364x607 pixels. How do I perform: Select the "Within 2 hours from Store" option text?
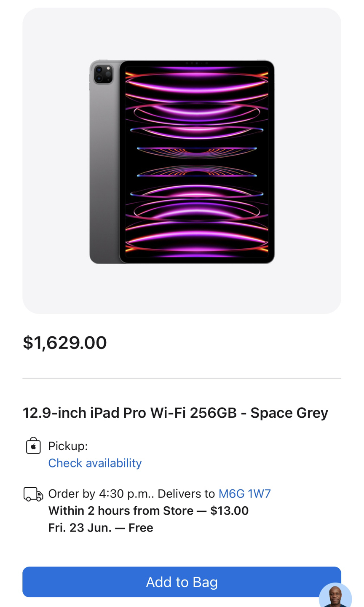click(x=120, y=511)
